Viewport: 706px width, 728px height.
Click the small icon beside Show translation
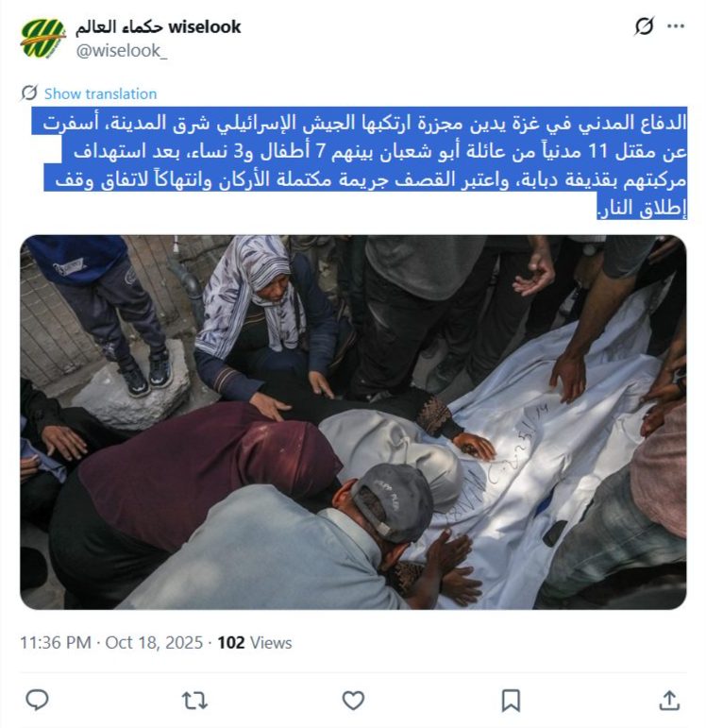29,93
